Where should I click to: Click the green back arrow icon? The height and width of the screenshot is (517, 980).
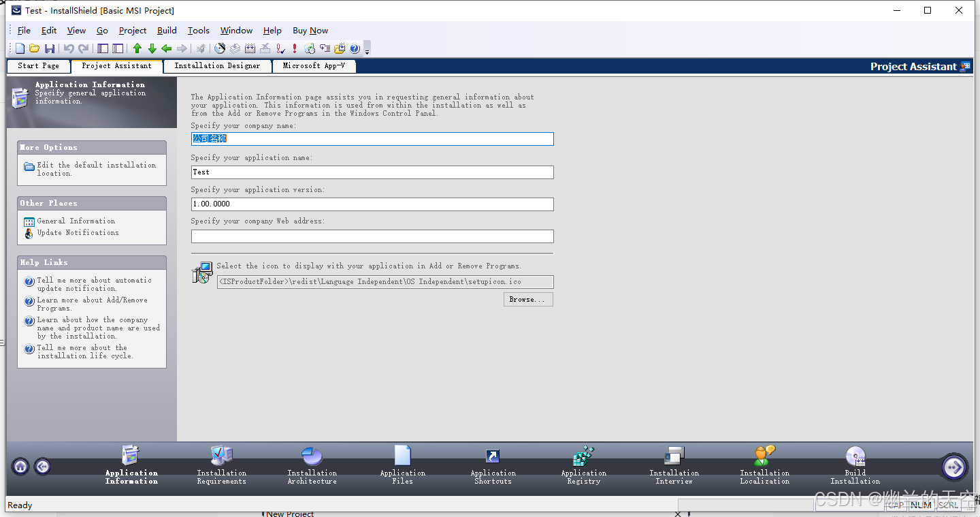167,48
